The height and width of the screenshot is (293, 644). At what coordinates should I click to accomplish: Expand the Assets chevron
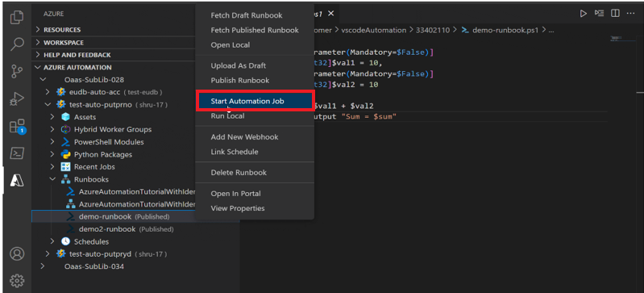pos(52,117)
